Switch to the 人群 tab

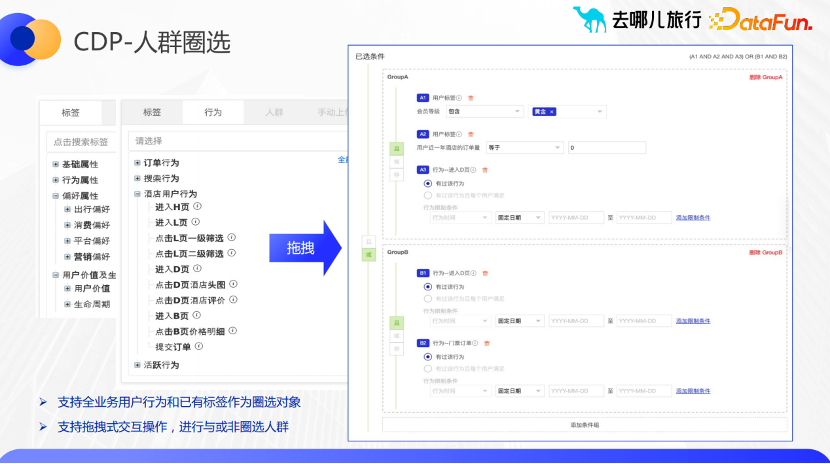(x=274, y=112)
